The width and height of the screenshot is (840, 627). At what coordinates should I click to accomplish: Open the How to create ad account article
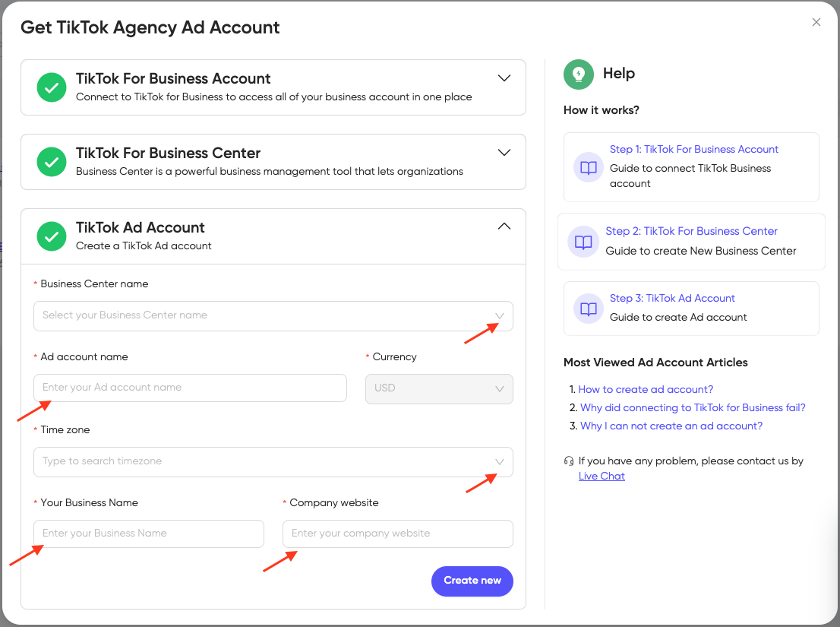[x=645, y=388]
